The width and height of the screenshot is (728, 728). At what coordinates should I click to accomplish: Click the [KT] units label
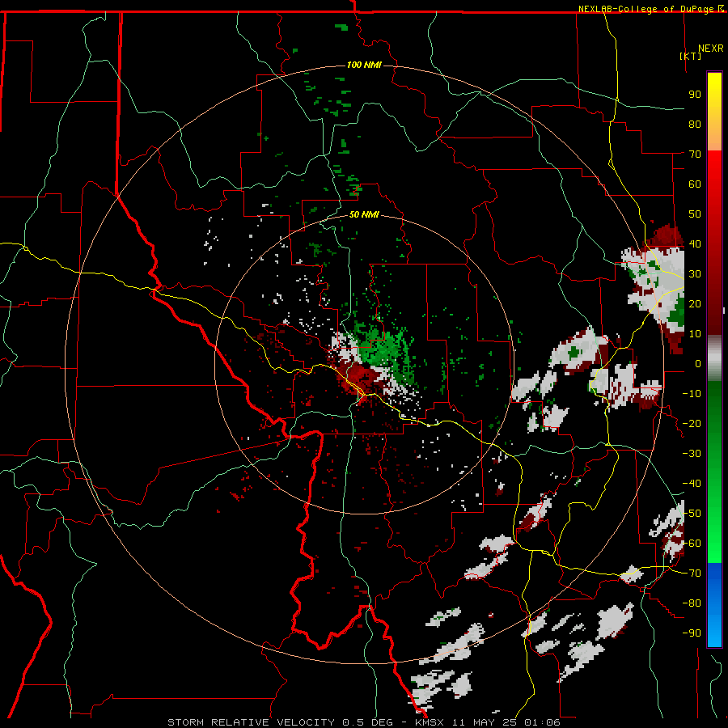[x=691, y=56]
